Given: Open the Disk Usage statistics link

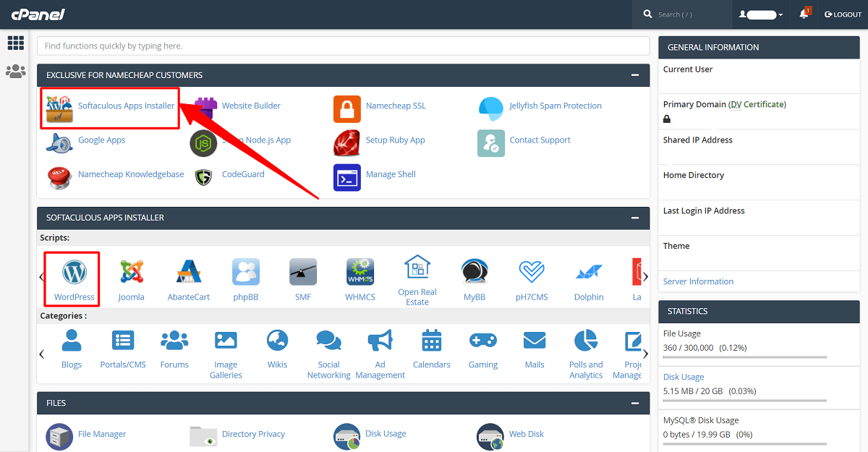Looking at the screenshot, I should [684, 377].
